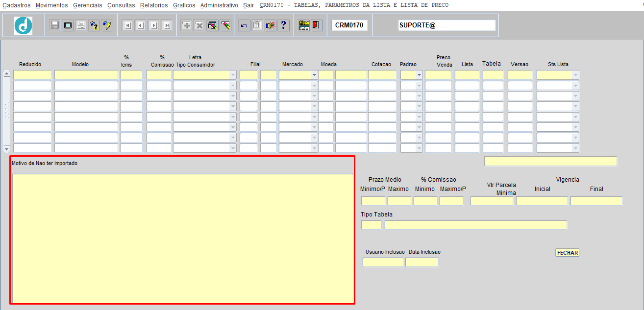Open Sts Lista dropdown in second row
The width and height of the screenshot is (644, 310).
(x=575, y=85)
